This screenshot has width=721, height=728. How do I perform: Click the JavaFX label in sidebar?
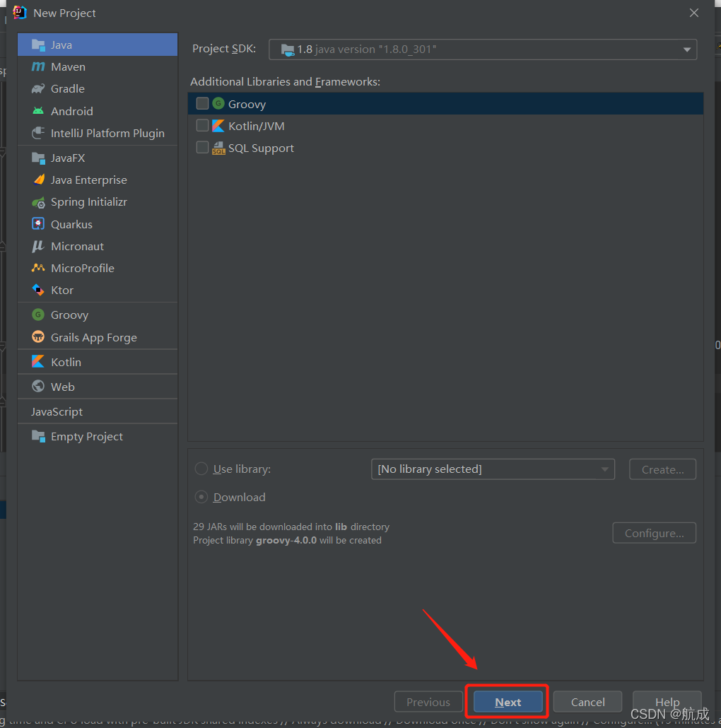coord(68,158)
